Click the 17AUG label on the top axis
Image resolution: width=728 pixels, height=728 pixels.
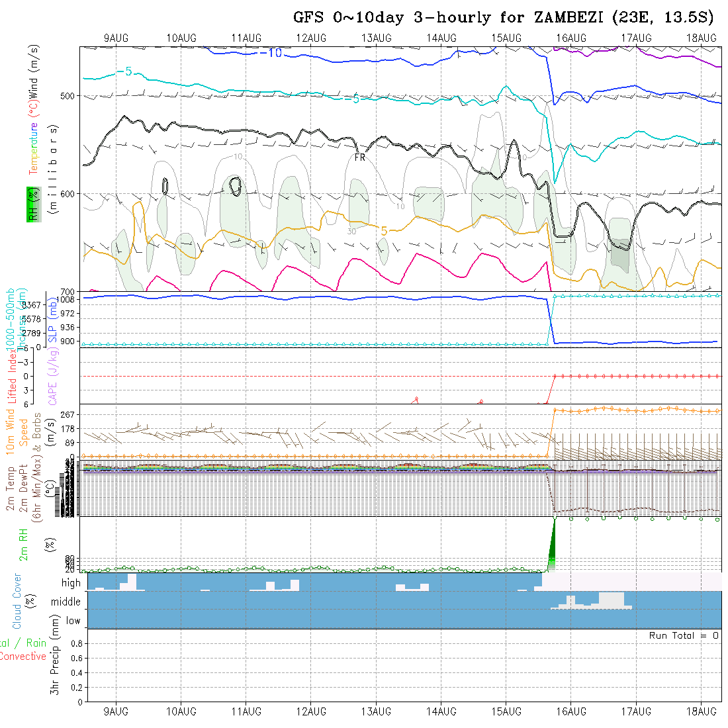[636, 38]
